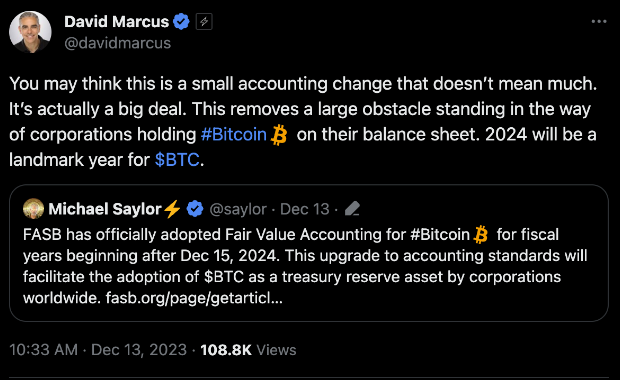Open the blue $BTC cashtag link

(x=177, y=160)
